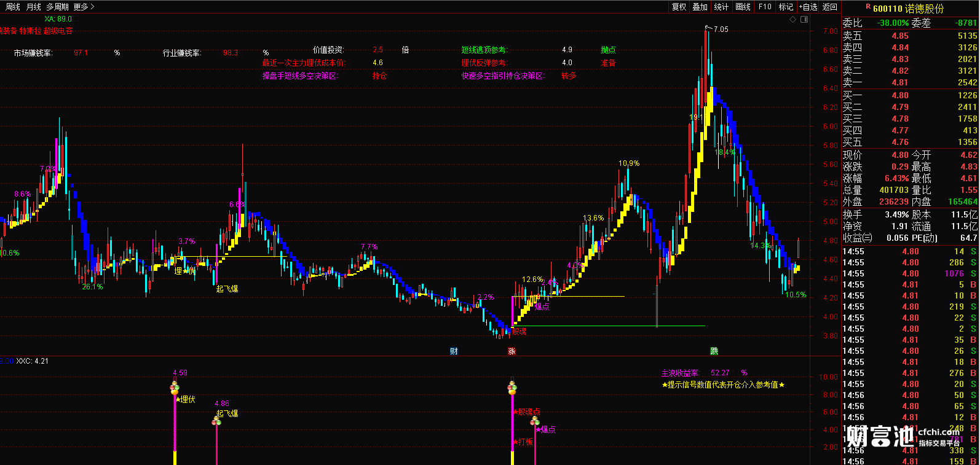The width and height of the screenshot is (980, 465).
Task: Click the magenta 1076 tick trade volume
Action: (x=954, y=273)
